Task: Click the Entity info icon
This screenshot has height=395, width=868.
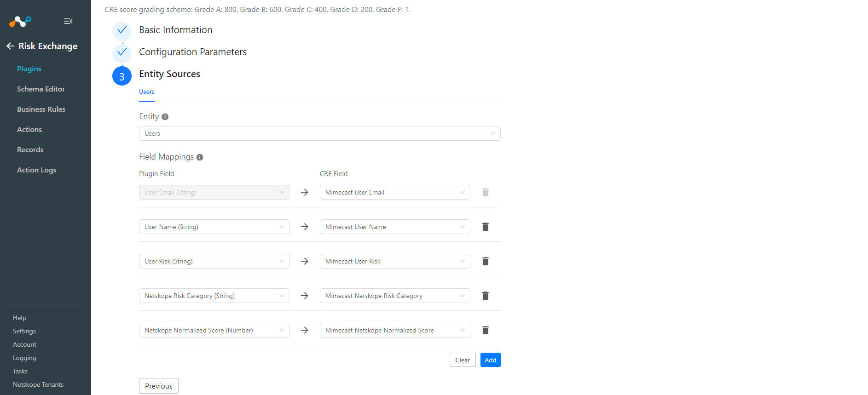Action: click(165, 117)
